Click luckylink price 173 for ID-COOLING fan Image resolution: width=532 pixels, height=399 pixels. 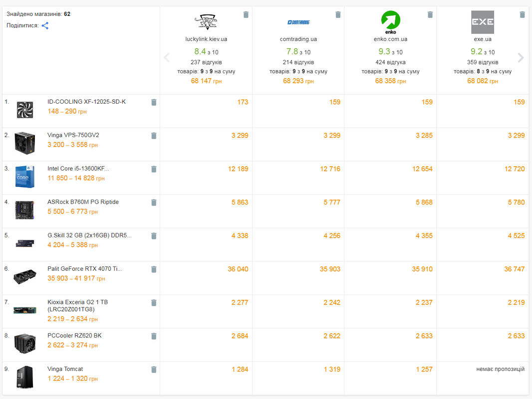coord(243,102)
